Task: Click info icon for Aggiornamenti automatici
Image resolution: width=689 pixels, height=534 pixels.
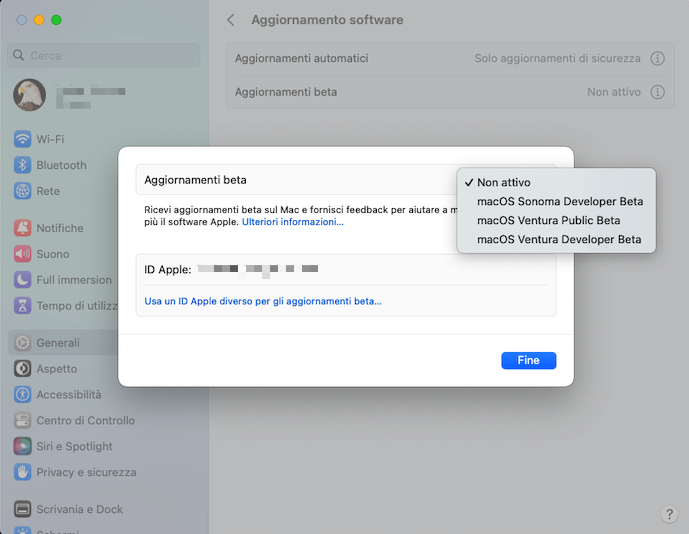Action: (x=657, y=58)
